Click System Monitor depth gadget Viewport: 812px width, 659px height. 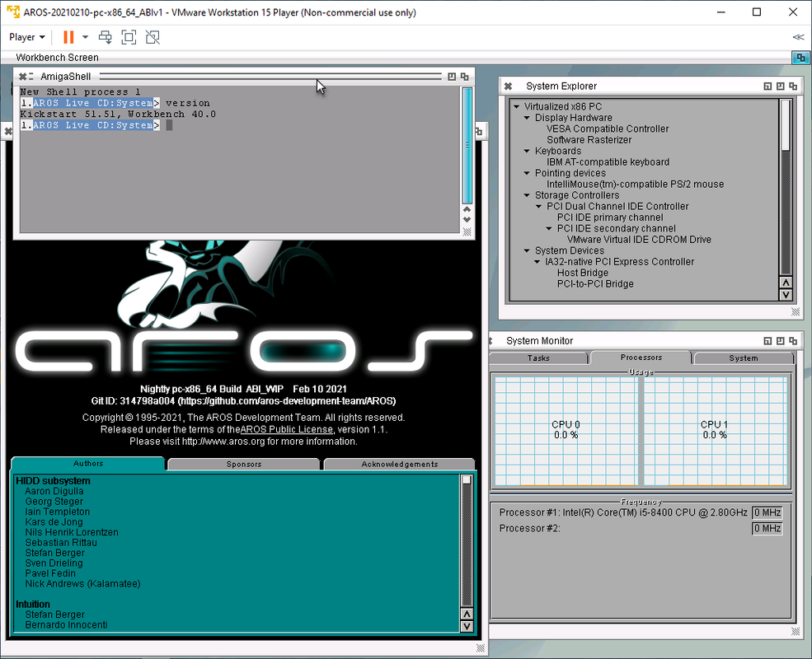pyautogui.click(x=793, y=341)
